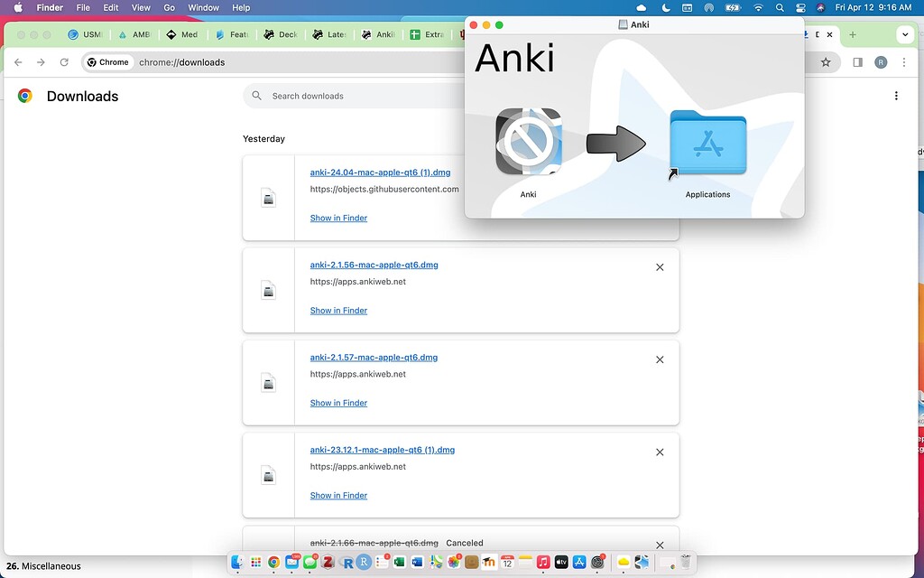The height and width of the screenshot is (578, 924).
Task: Open the Go menu
Action: click(x=169, y=7)
